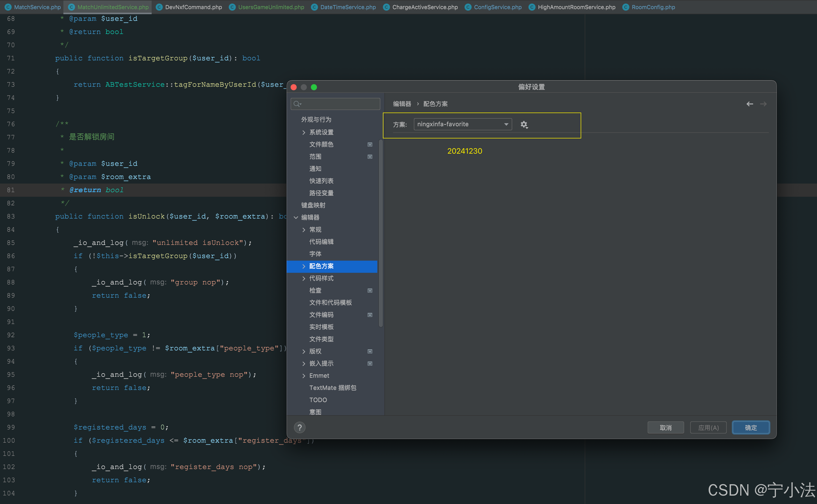Viewport: 817px width, 504px height.
Task: Click the project filter icon beside 文件编码
Action: tap(370, 315)
